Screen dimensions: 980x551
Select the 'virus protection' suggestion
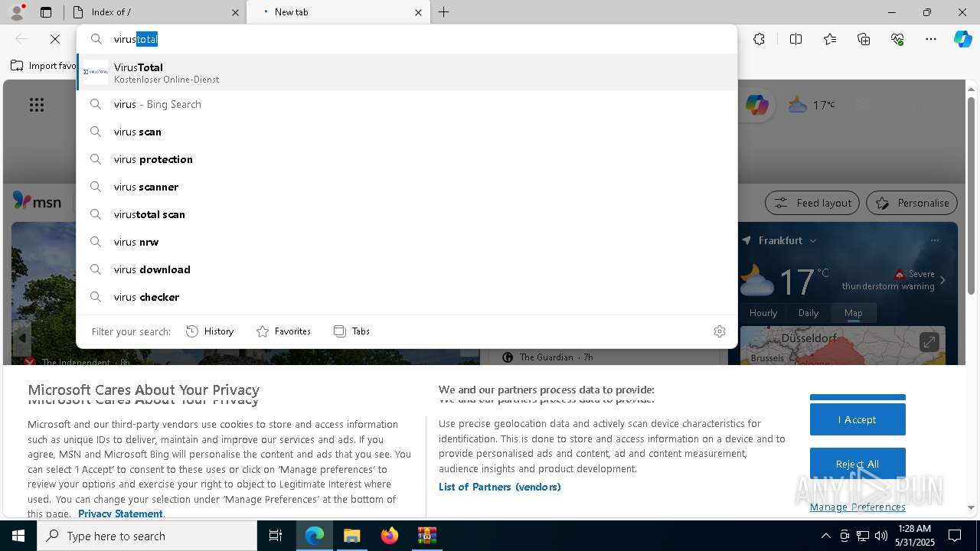tap(407, 159)
